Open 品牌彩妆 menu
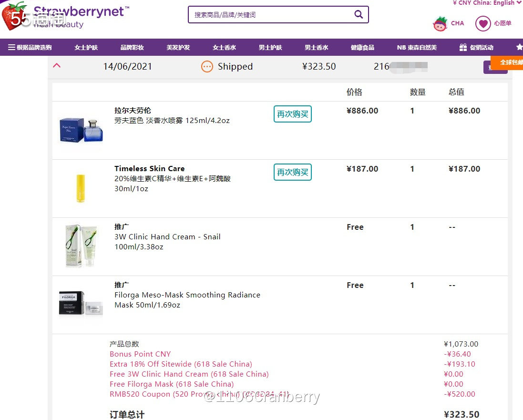Image resolution: width=523 pixels, height=420 pixels. click(132, 47)
